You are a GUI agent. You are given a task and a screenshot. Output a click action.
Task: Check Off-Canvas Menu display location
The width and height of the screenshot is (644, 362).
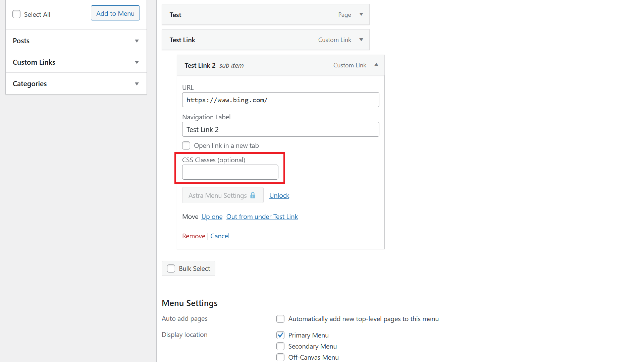(x=280, y=357)
